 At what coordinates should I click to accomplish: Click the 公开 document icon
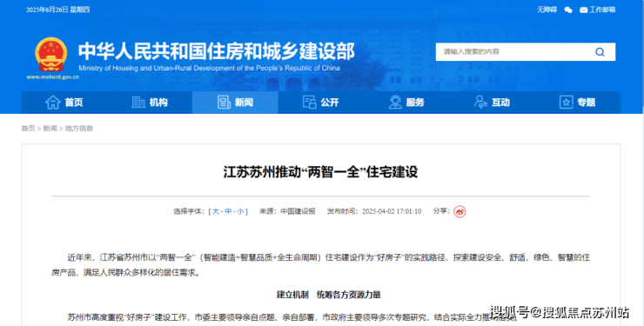click(x=309, y=102)
